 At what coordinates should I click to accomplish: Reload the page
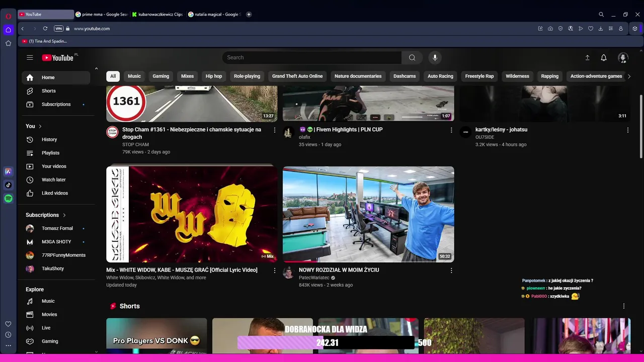tap(45, 29)
